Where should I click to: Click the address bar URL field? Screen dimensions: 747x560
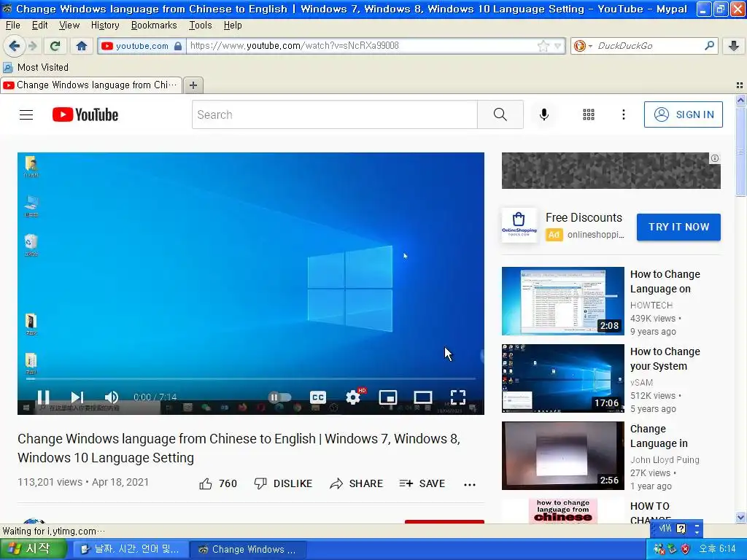(x=362, y=46)
